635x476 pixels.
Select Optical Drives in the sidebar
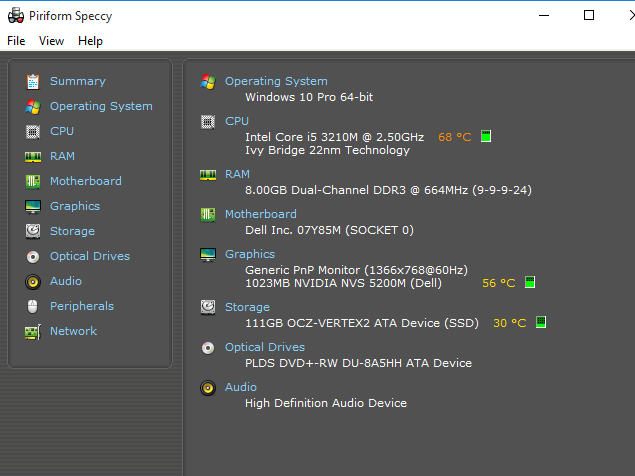click(90, 256)
